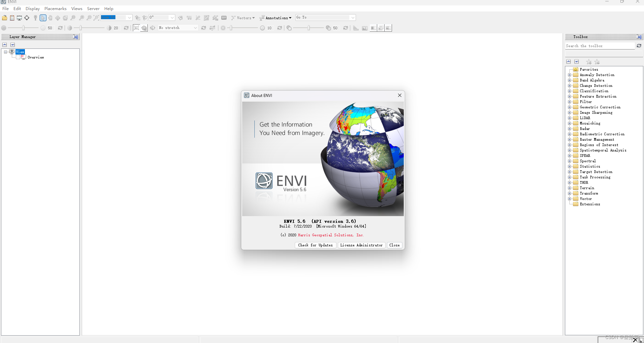Open the Views menu
The width and height of the screenshot is (644, 343).
click(77, 8)
